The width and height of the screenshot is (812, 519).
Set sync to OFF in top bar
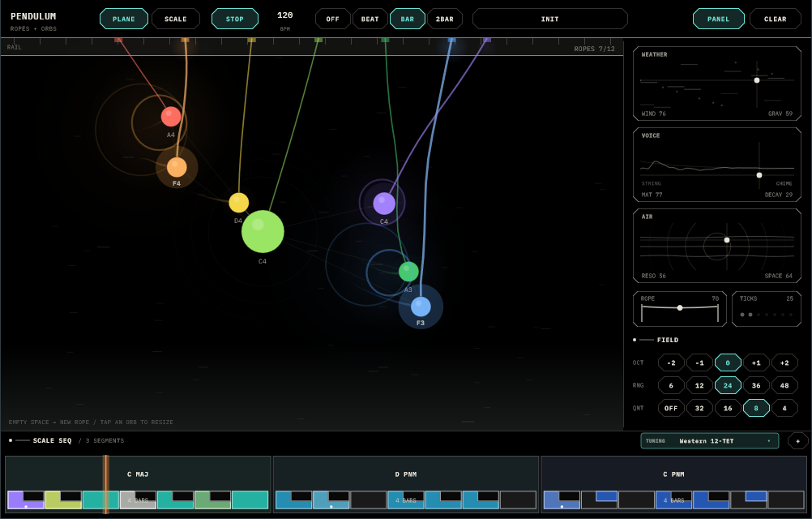[x=332, y=19]
